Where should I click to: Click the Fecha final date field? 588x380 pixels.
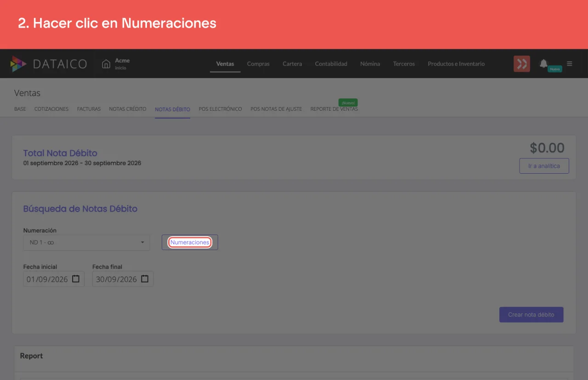[123, 279]
